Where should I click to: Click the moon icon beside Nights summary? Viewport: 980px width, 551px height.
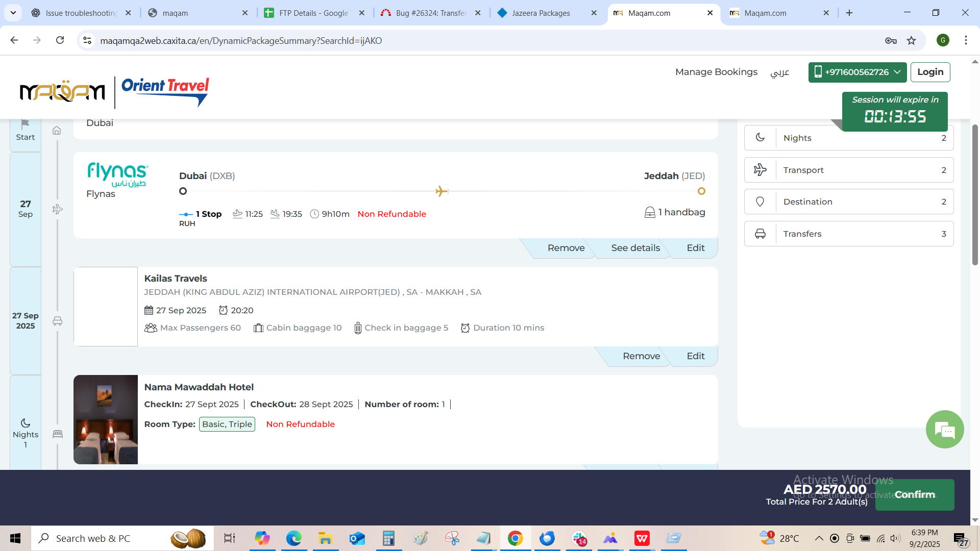(x=760, y=138)
